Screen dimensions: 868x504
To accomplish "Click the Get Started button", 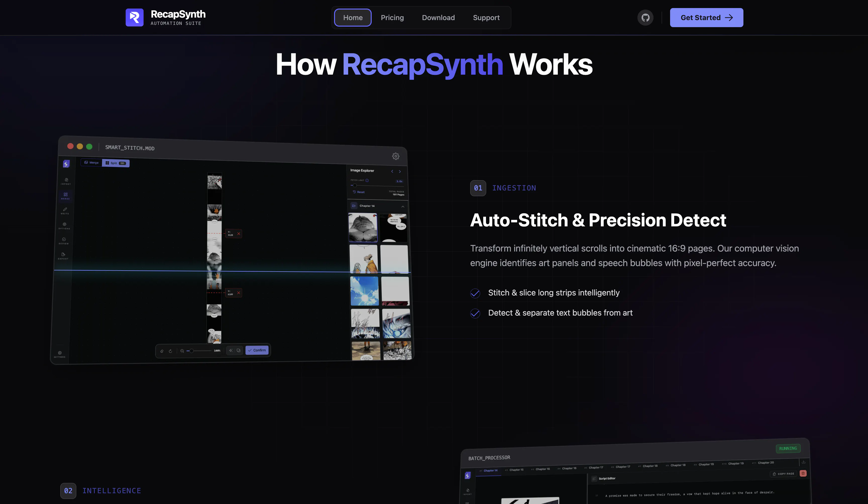I will coord(707,18).
